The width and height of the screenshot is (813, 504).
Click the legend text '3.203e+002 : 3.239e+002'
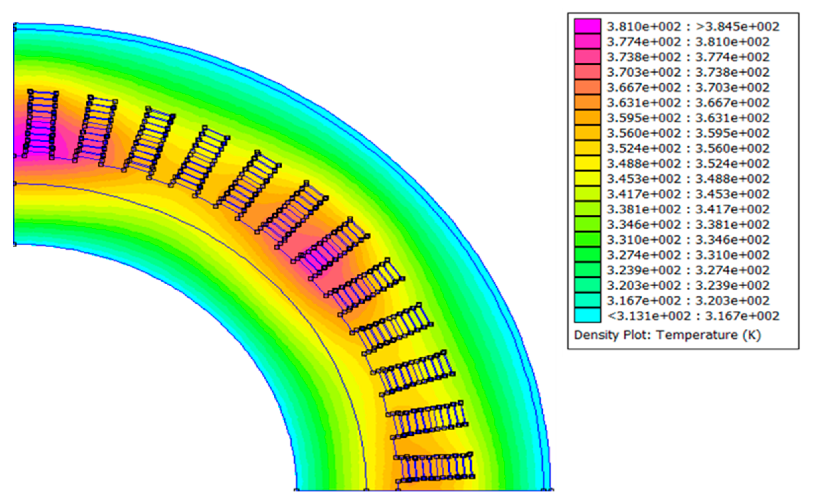[x=688, y=285]
